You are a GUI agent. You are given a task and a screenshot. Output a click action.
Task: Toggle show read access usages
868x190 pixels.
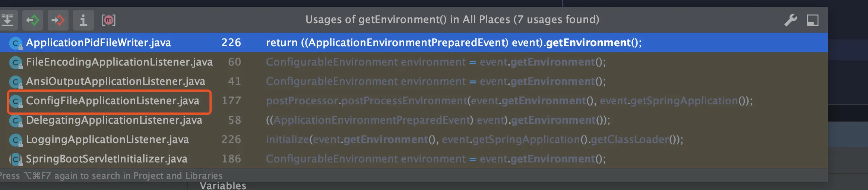[x=33, y=20]
